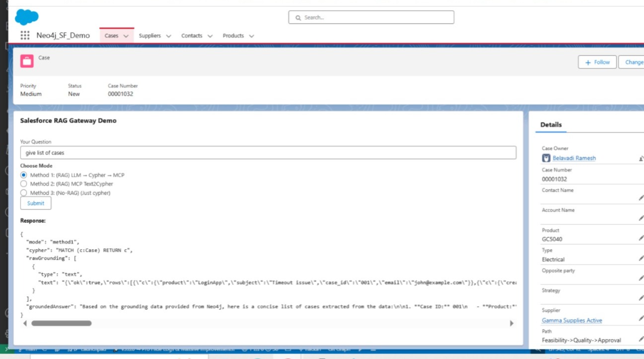Viewport: 644px width, 359px height.
Task: Expand the Cases tab dropdown chevron
Action: (126, 36)
